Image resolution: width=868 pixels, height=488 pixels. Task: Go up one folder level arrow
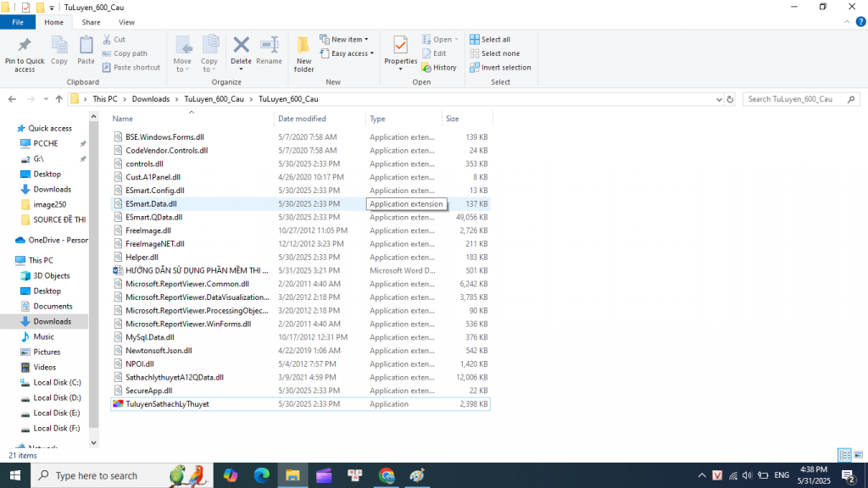[x=59, y=99]
